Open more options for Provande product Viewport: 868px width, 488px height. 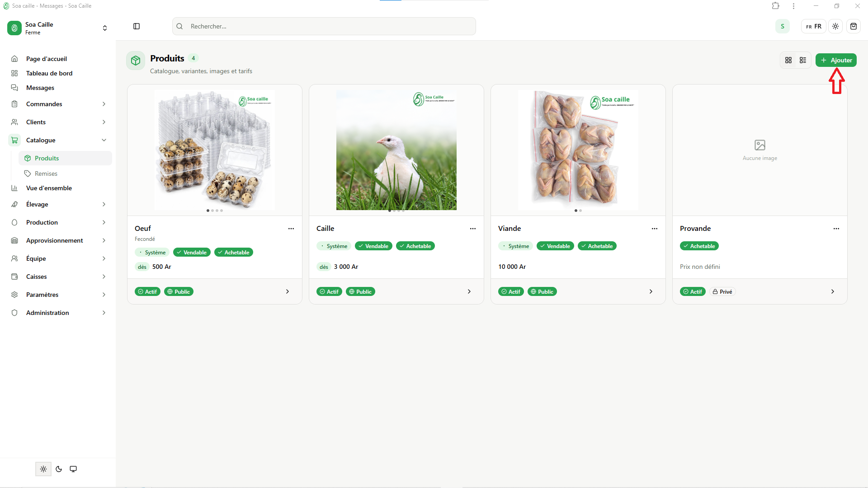[x=836, y=229]
